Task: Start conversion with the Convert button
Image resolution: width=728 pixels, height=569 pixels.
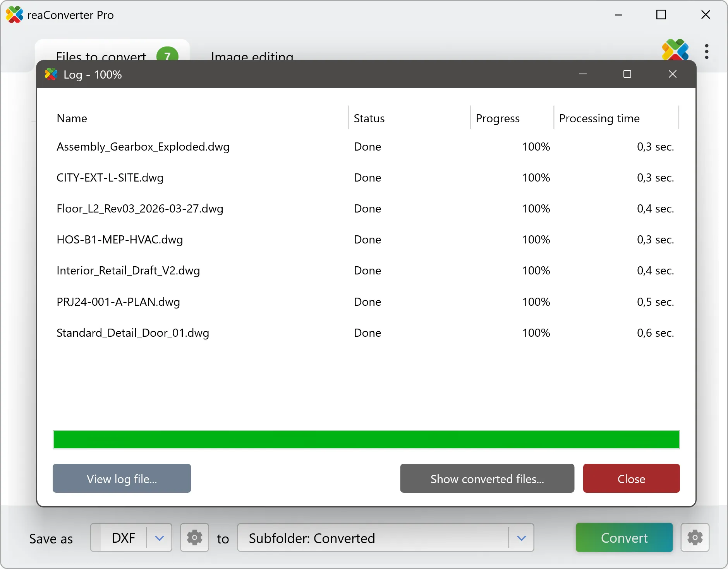Action: (623, 538)
